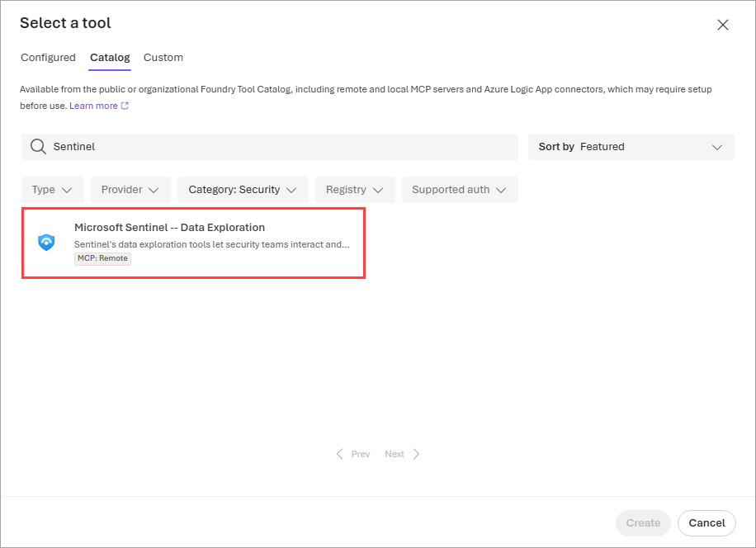Open the Supported auth filter
Screen dimensions: 756x548
click(460, 190)
